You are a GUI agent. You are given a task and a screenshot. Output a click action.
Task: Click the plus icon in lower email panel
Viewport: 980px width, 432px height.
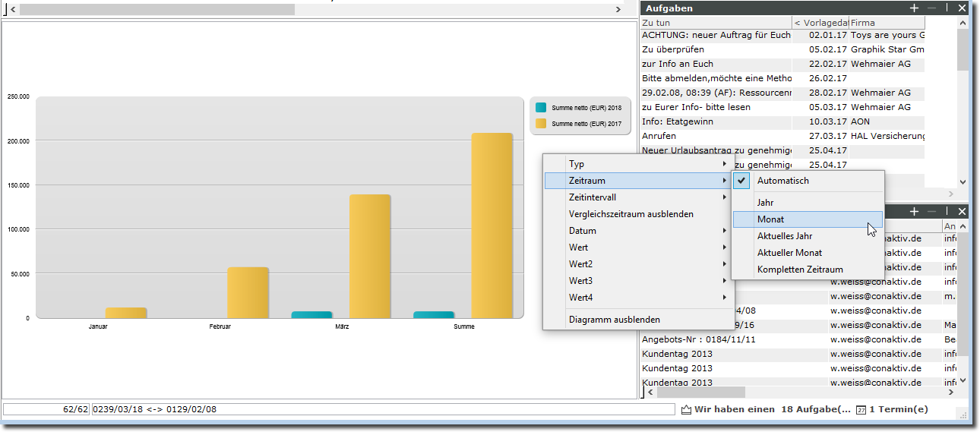[915, 211]
